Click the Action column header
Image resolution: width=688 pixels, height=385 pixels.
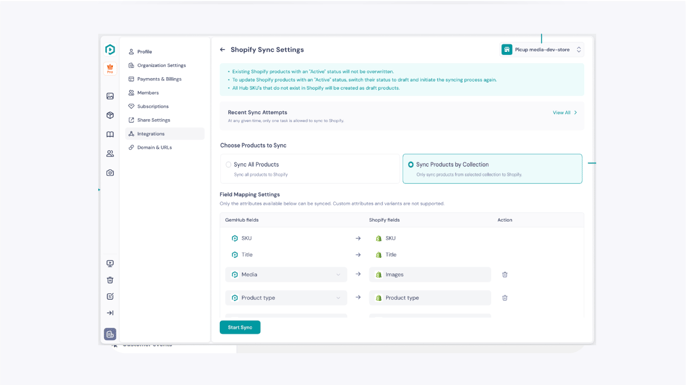(x=505, y=220)
